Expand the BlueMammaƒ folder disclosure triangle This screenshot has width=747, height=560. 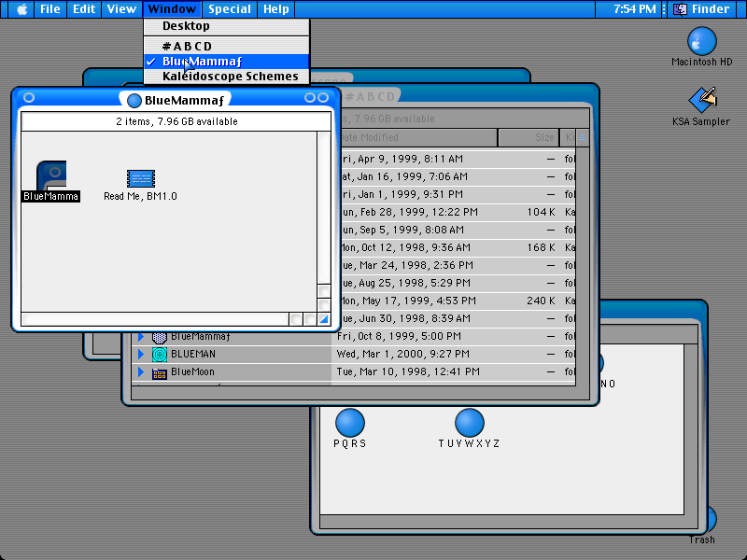141,337
